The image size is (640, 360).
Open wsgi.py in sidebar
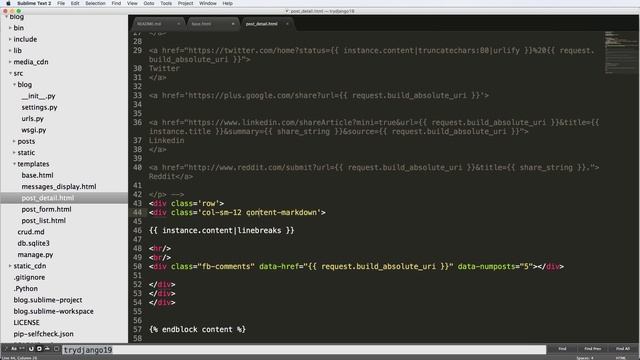34,130
